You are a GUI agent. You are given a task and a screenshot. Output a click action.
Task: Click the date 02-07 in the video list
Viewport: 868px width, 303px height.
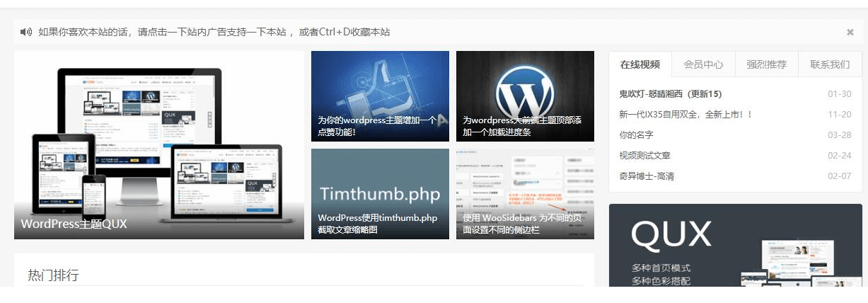[x=840, y=176]
